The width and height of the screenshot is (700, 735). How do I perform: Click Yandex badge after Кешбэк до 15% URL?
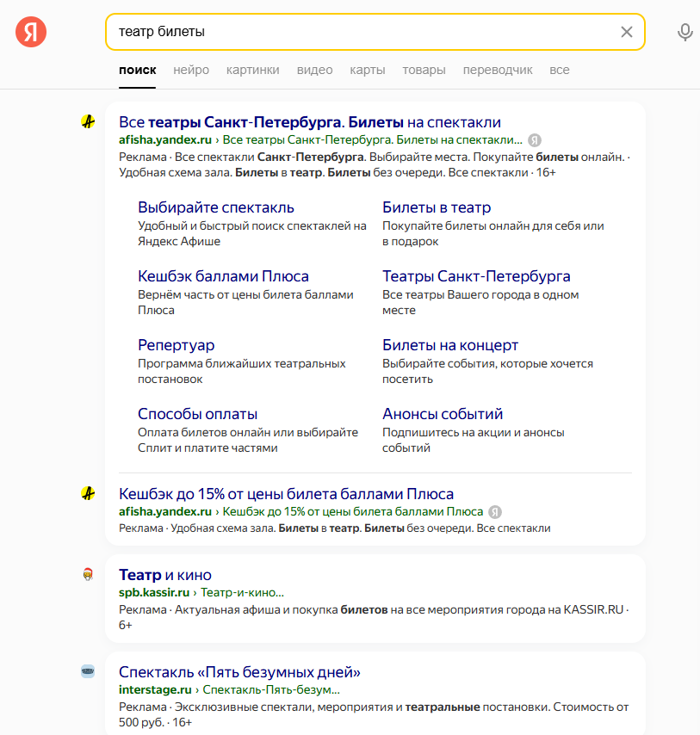click(x=495, y=512)
